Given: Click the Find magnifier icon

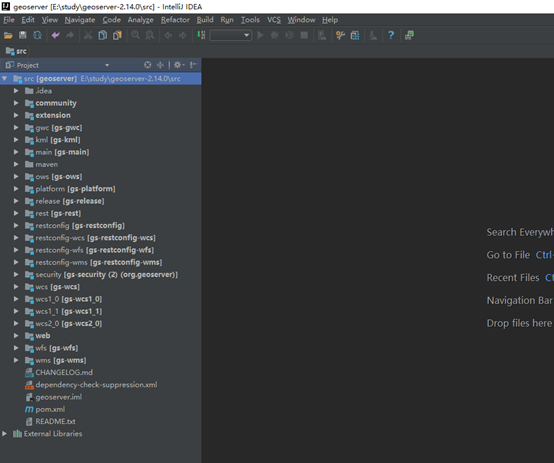Looking at the screenshot, I should [x=135, y=35].
